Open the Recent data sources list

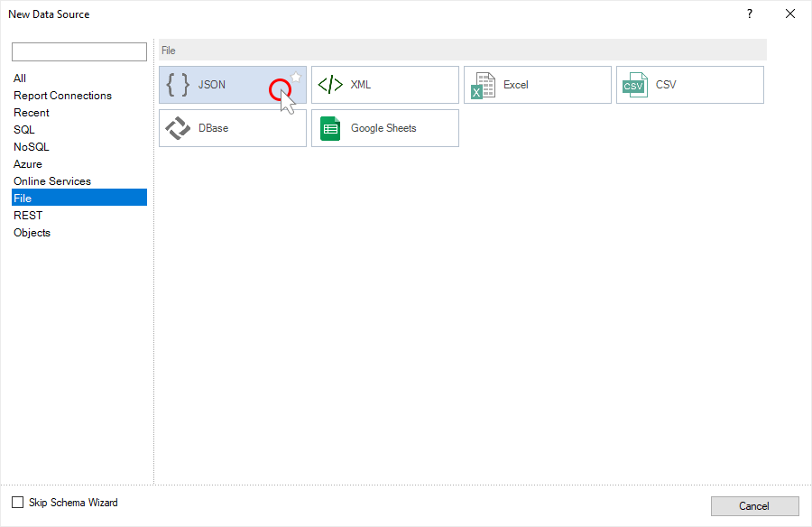(x=32, y=113)
